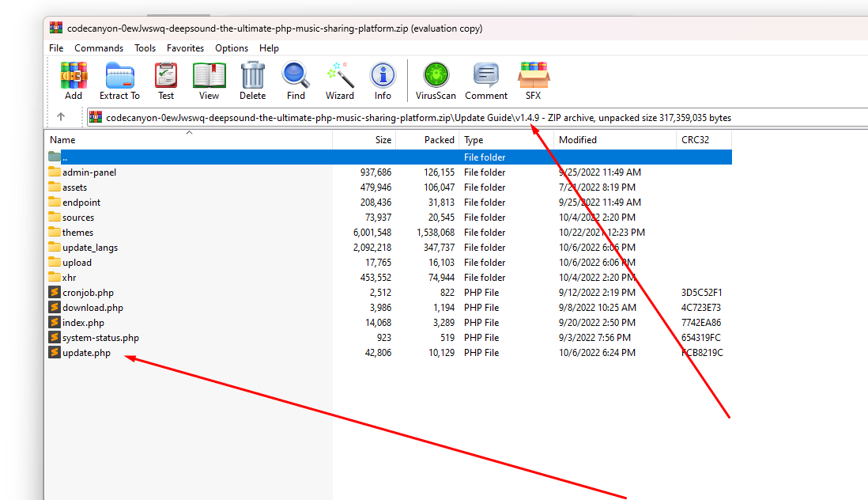Click size value 42,806 of update.php

coord(378,353)
